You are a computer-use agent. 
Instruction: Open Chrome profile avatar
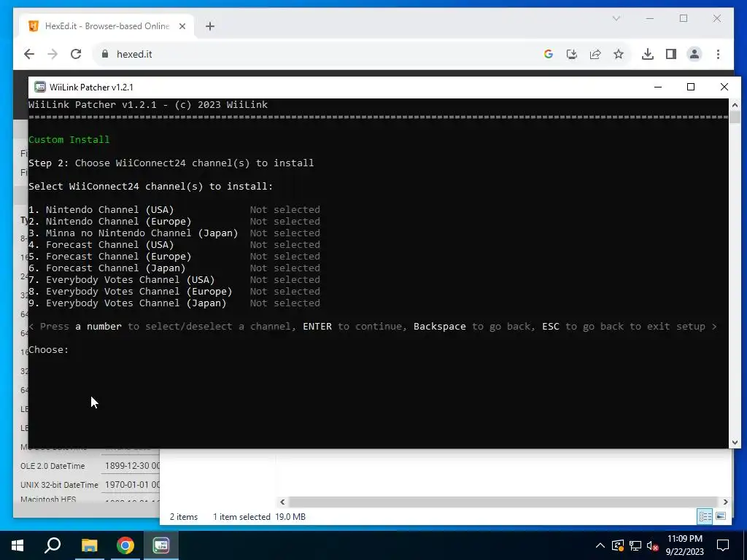pyautogui.click(x=694, y=54)
